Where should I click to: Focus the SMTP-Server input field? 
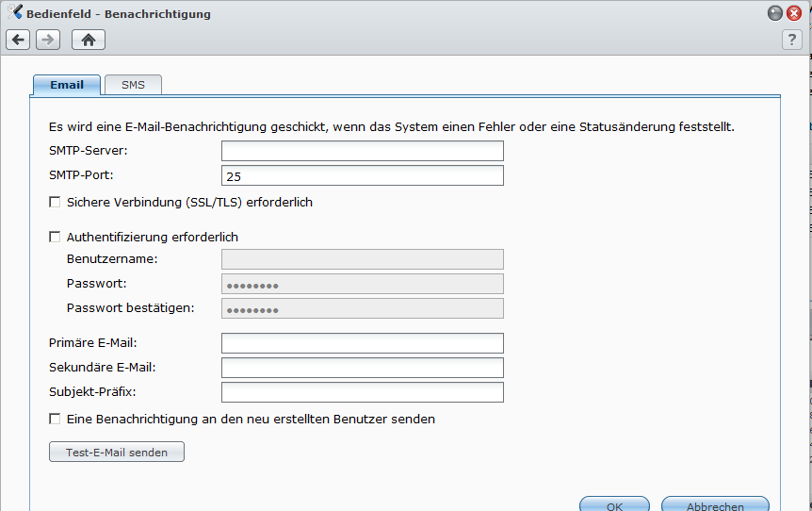point(363,151)
